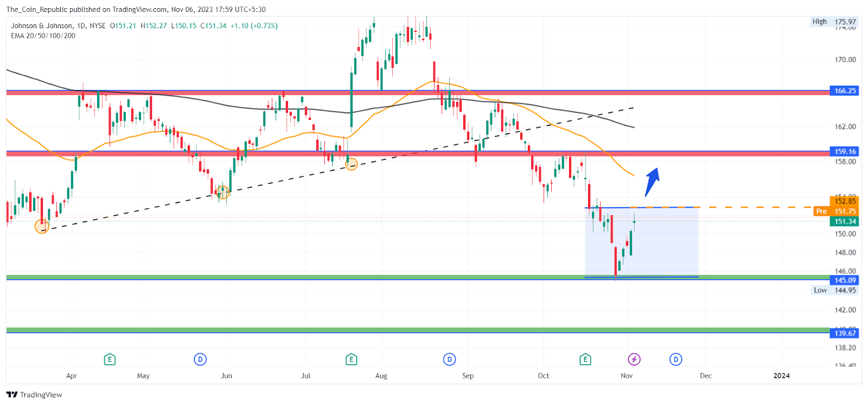Click the open value O151.21
The width and height of the screenshot is (868, 405).
point(123,25)
